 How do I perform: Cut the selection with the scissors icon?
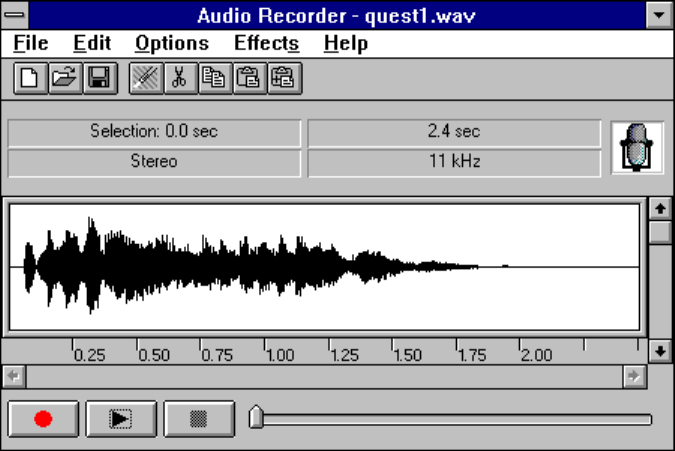click(180, 78)
